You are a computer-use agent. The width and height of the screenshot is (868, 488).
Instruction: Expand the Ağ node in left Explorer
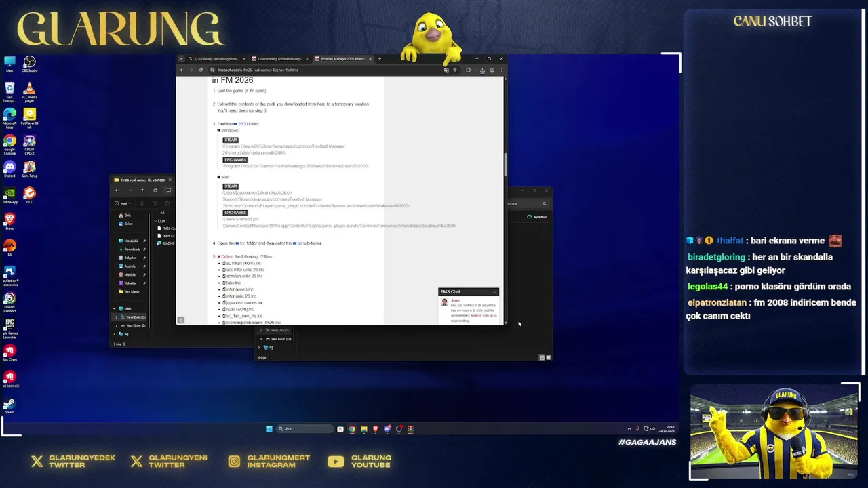click(114, 334)
